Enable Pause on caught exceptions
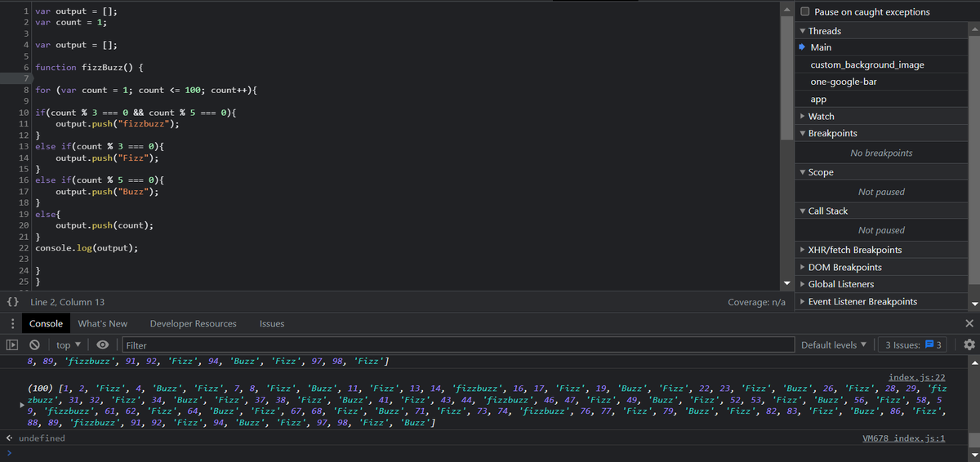 805,12
